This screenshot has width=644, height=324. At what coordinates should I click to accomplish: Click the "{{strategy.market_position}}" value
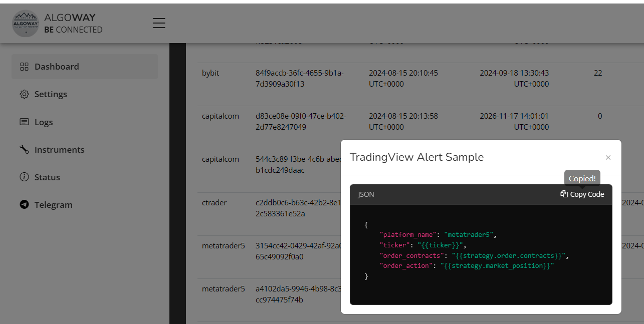(x=497, y=265)
